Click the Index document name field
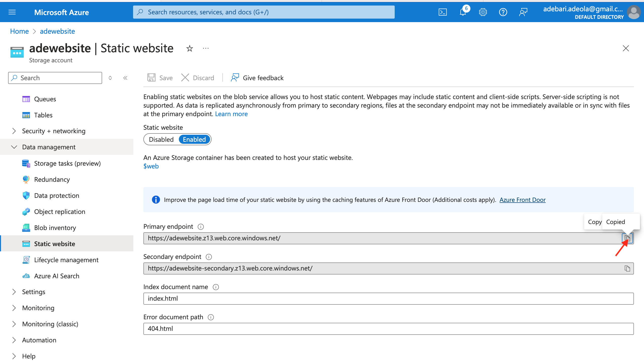The height and width of the screenshot is (364, 644). (x=388, y=299)
